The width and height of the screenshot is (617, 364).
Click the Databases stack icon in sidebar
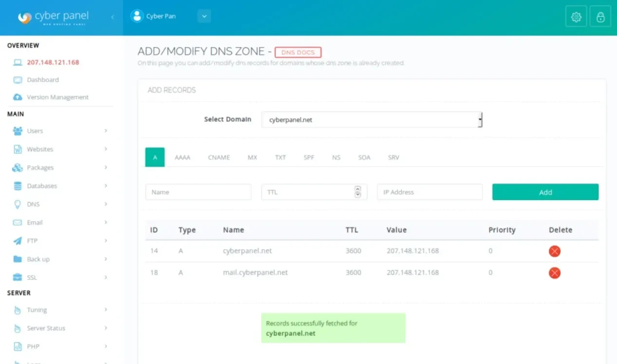coord(18,186)
